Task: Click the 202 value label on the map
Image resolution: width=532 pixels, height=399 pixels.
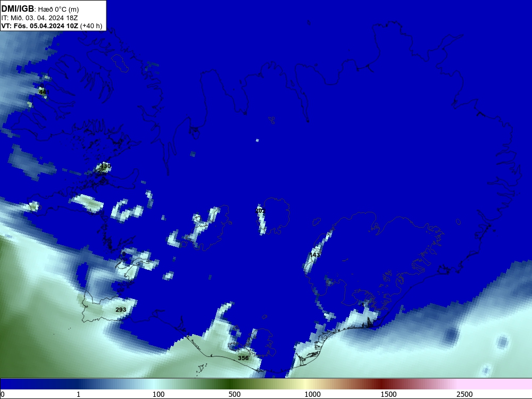Action: [x=260, y=211]
